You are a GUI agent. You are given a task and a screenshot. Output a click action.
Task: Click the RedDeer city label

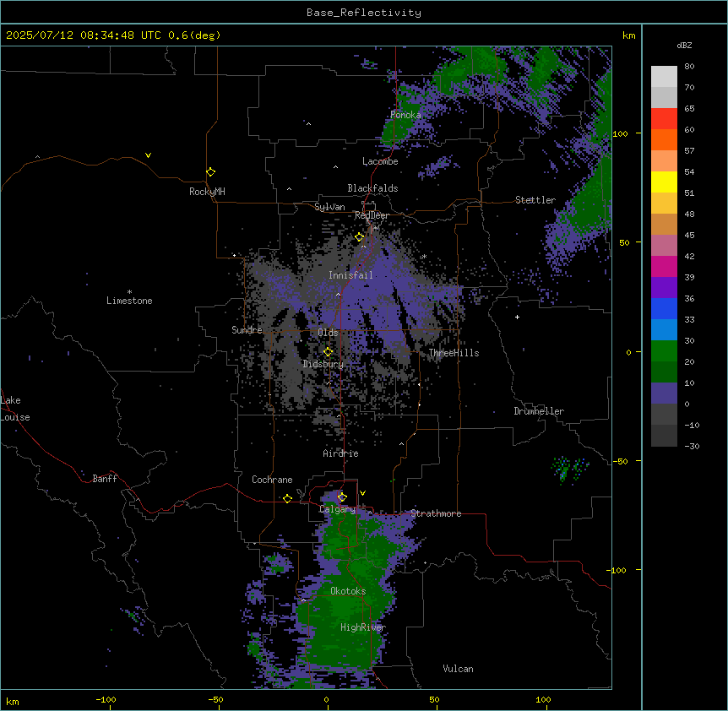pos(372,215)
